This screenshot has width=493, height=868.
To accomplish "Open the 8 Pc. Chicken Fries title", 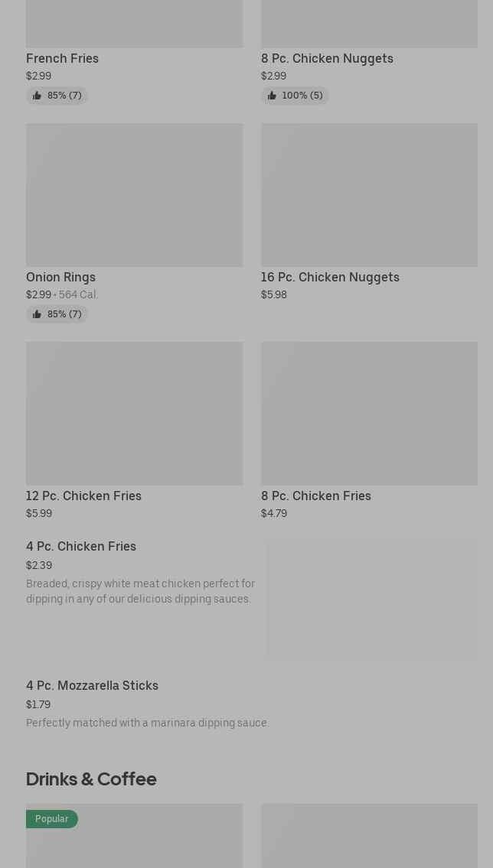I will pyautogui.click(x=315, y=496).
